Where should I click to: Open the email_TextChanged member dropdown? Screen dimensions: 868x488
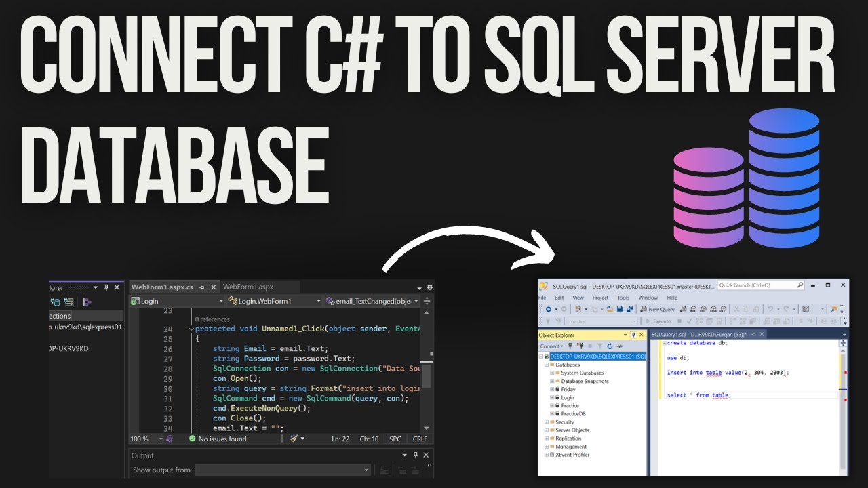(x=372, y=301)
